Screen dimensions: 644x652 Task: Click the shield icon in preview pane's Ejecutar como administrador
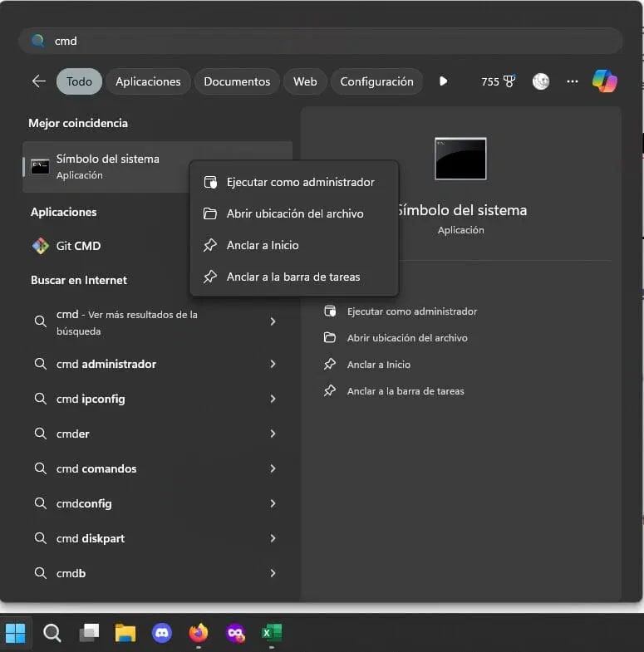click(x=330, y=311)
